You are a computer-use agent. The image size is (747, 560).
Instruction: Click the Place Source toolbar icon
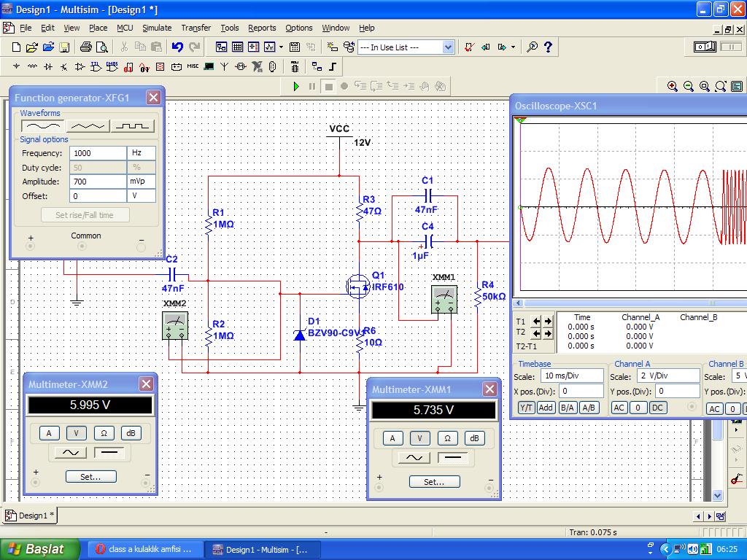pyautogui.click(x=16, y=67)
